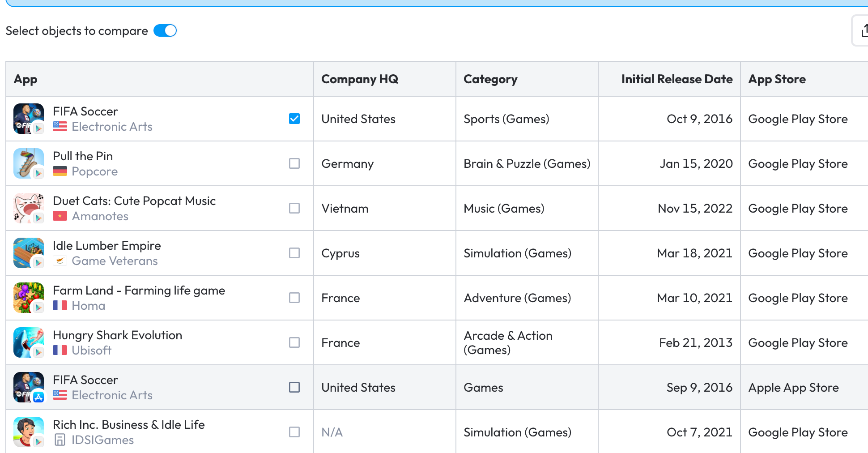Open Idle Lumber Empire app icon
The height and width of the screenshot is (453, 868).
point(29,253)
